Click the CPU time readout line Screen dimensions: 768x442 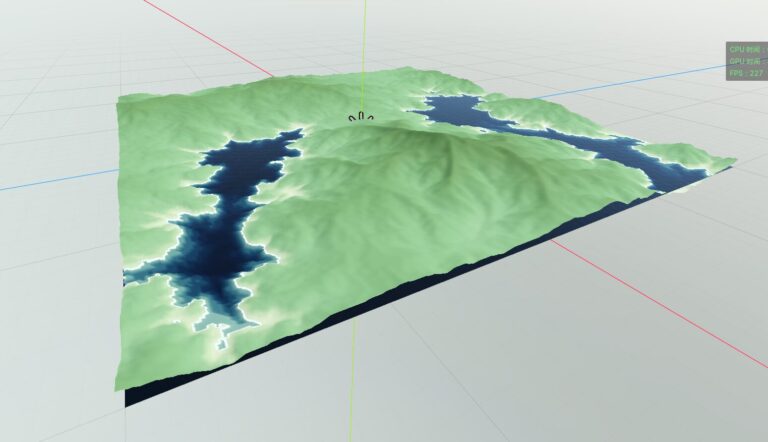pyautogui.click(x=748, y=49)
